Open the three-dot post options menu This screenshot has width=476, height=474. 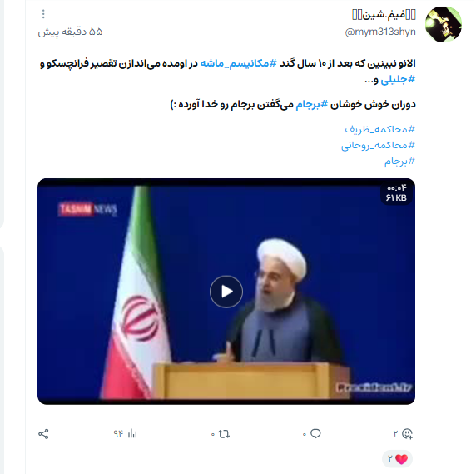click(x=43, y=14)
